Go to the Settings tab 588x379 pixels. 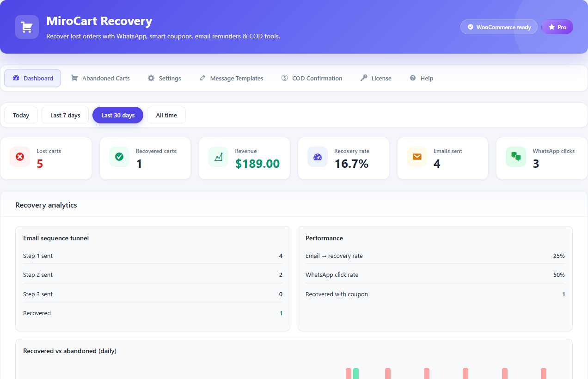(164, 78)
